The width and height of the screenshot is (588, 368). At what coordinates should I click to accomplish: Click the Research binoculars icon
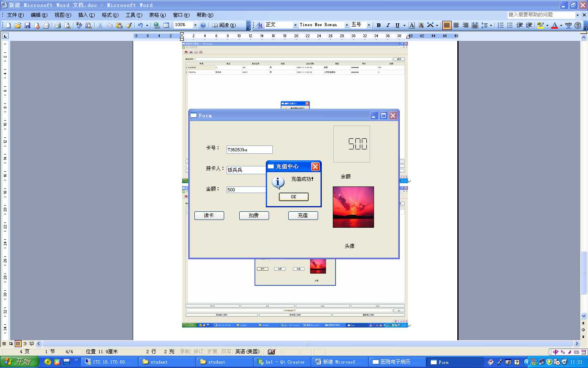[88, 25]
